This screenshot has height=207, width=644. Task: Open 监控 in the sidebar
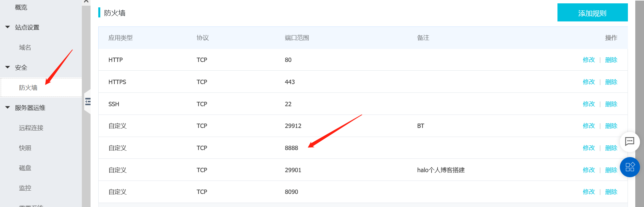click(25, 188)
